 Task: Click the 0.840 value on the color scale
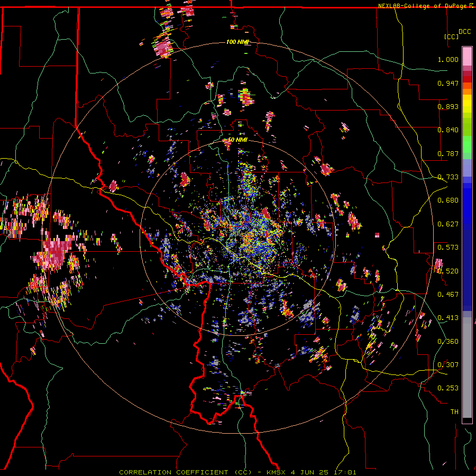click(x=448, y=130)
